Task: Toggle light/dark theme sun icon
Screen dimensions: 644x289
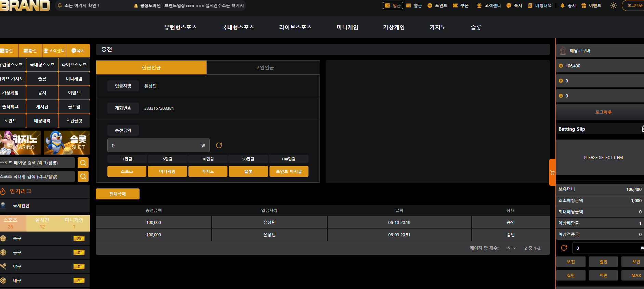Action: [x=614, y=5]
